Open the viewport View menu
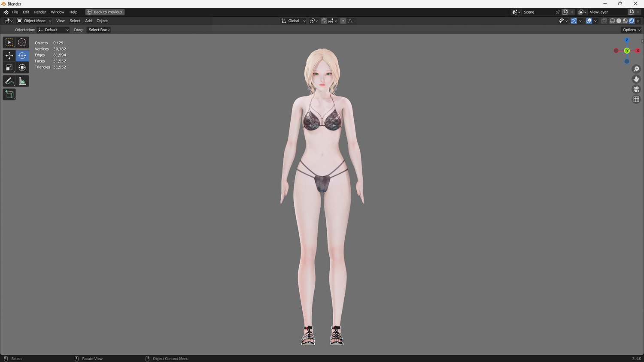The image size is (644, 362). 61,21
